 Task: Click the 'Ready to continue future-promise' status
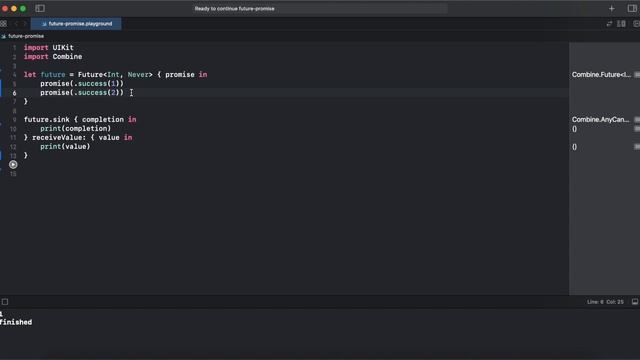coord(234,9)
